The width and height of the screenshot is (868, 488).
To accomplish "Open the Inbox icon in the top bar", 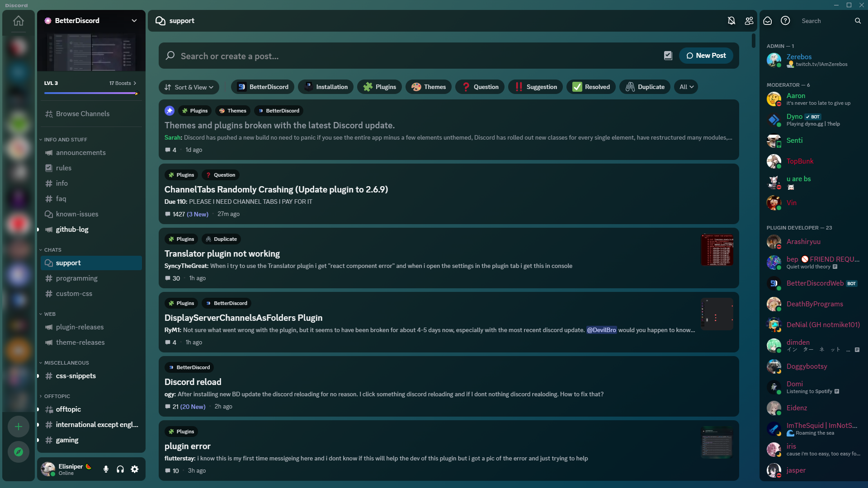I will tap(768, 21).
